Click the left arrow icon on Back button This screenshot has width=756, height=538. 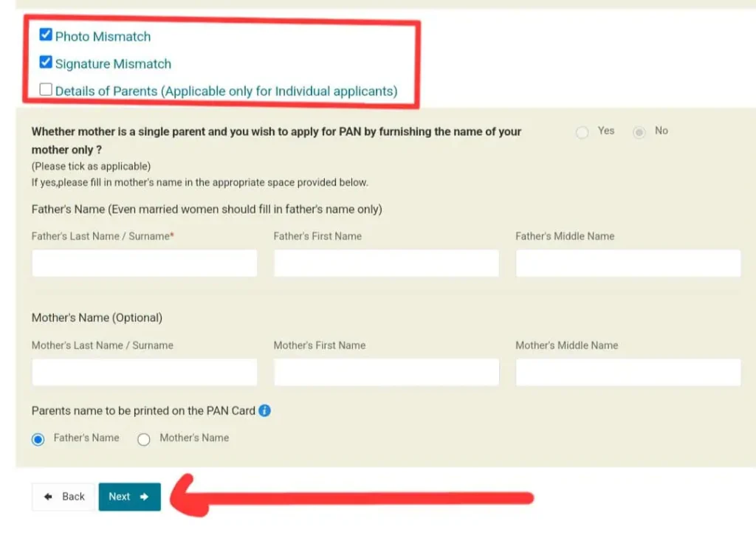click(48, 497)
